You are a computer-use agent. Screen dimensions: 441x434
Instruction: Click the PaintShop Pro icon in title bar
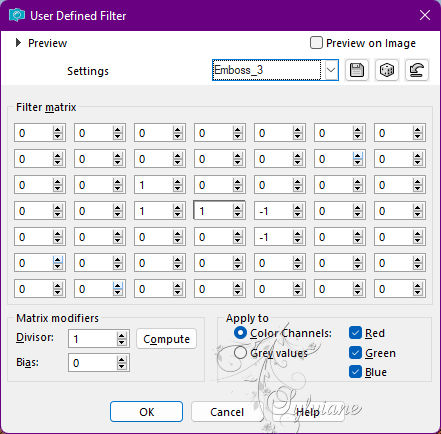point(17,15)
